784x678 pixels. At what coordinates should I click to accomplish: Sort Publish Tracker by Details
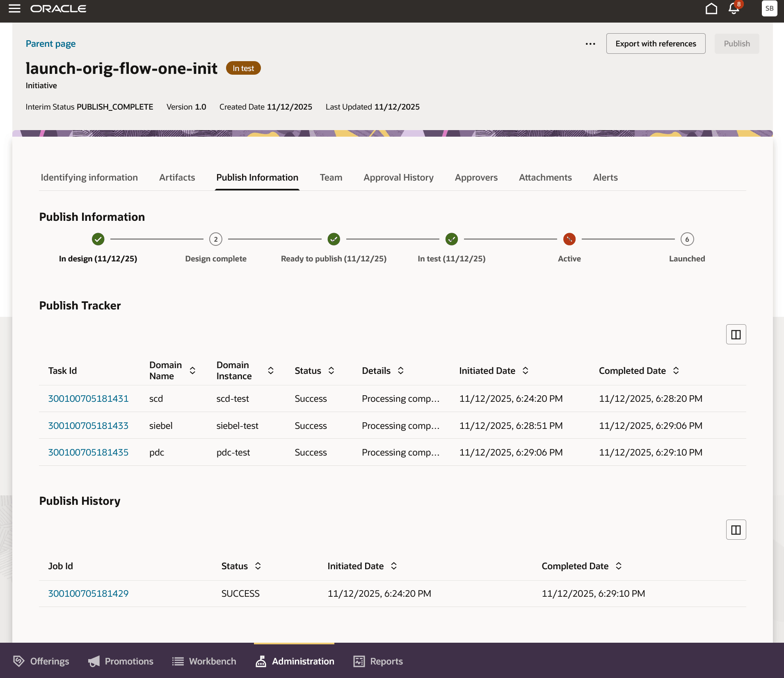401,371
